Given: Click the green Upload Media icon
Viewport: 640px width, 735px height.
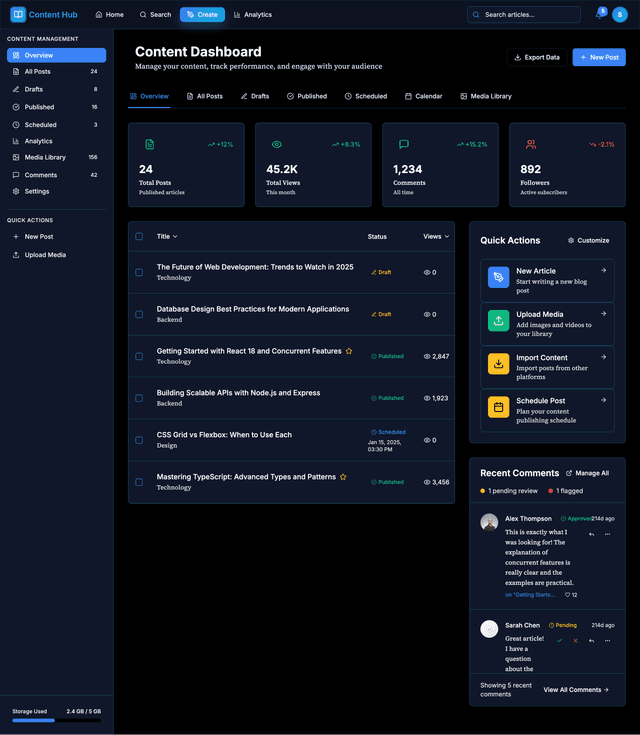Looking at the screenshot, I should [498, 320].
